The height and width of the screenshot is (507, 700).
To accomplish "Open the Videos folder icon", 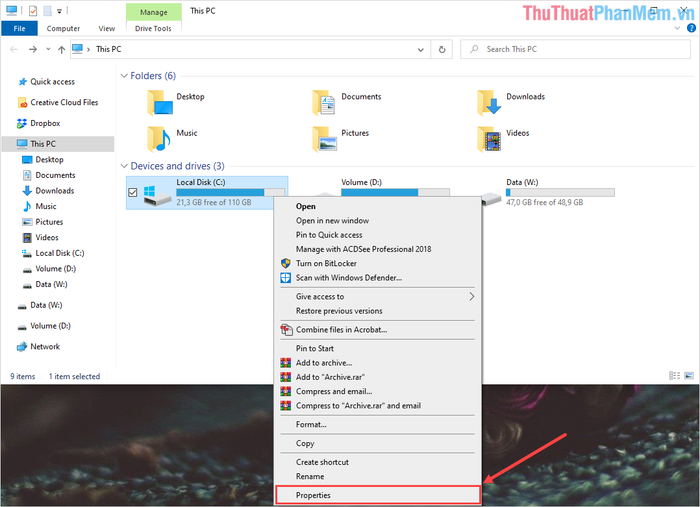I will 489,139.
